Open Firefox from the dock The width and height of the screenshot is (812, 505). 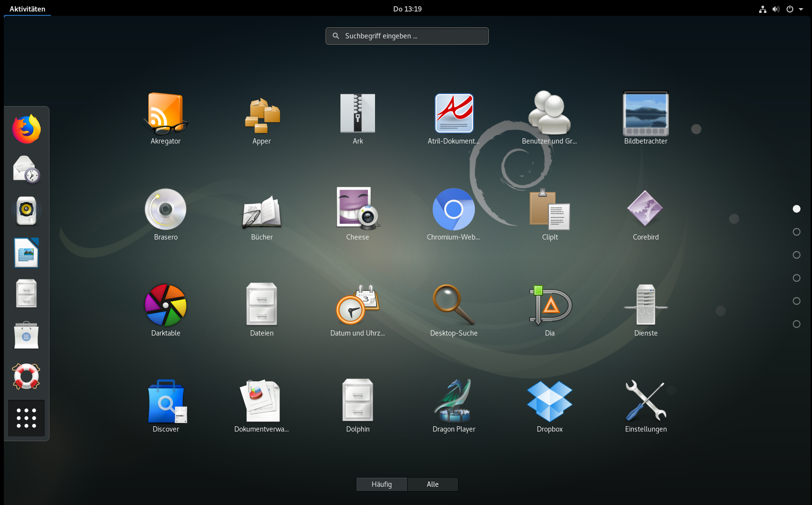pos(26,129)
